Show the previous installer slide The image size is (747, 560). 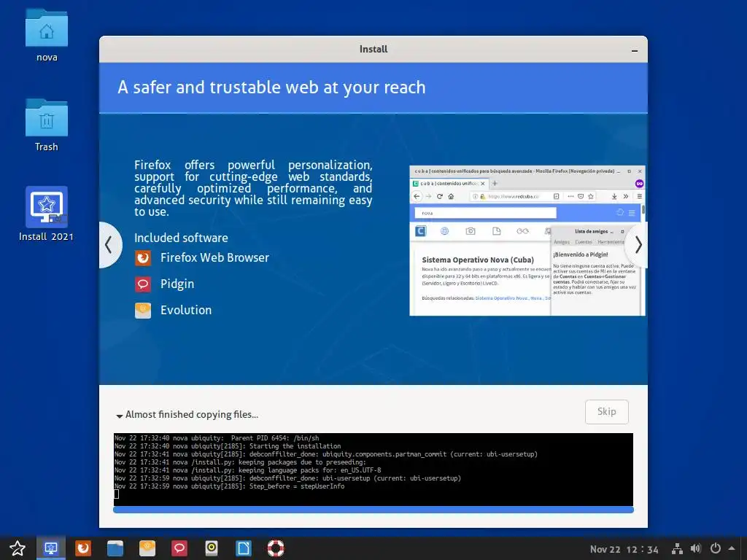109,245
